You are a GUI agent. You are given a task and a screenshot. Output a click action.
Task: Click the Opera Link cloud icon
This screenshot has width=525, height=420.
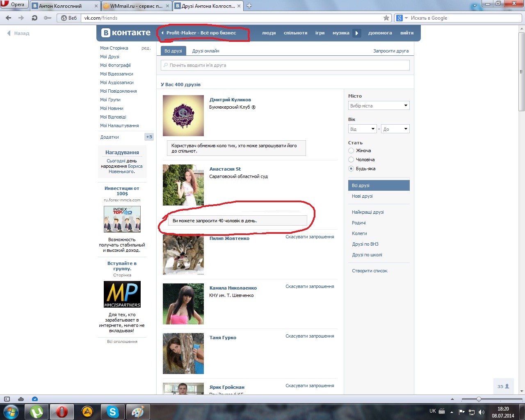(x=21, y=399)
